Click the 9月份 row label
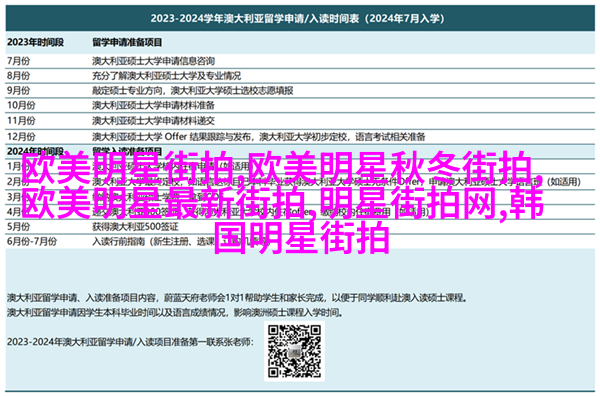Viewport: 600px width, 397px height. point(18,91)
